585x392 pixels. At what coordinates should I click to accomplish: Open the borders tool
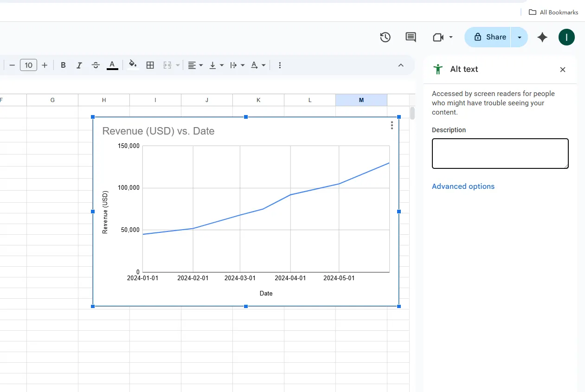[150, 65]
